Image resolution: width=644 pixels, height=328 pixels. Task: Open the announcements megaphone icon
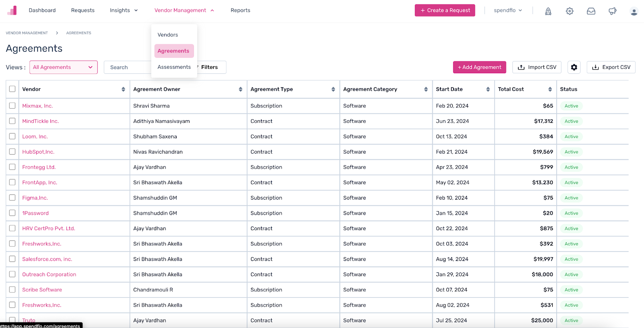point(613,11)
